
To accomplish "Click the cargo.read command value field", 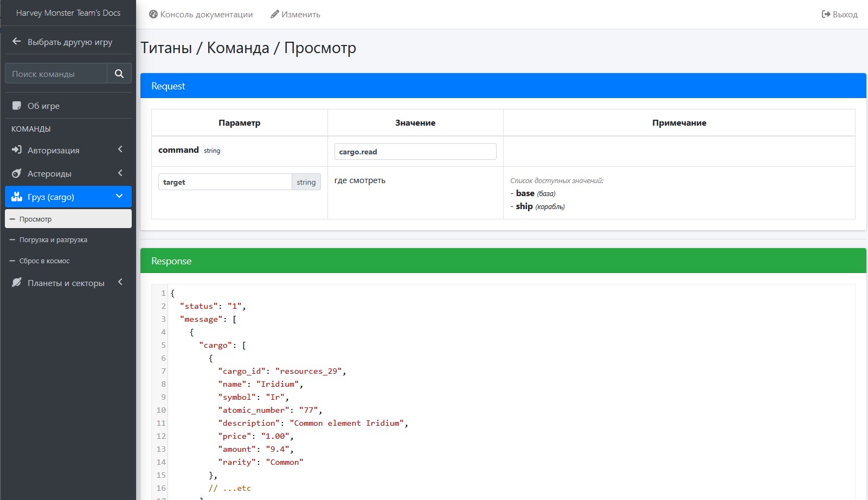I will tap(415, 152).
